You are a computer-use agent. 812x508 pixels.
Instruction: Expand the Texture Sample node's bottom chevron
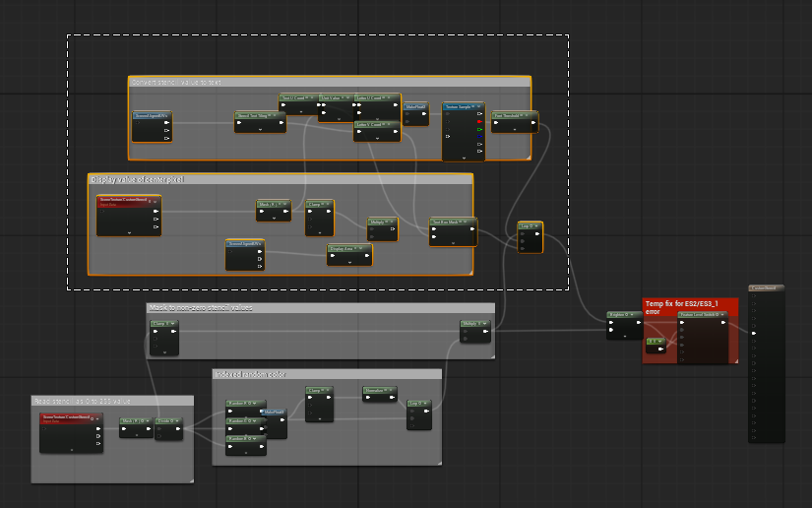click(464, 158)
